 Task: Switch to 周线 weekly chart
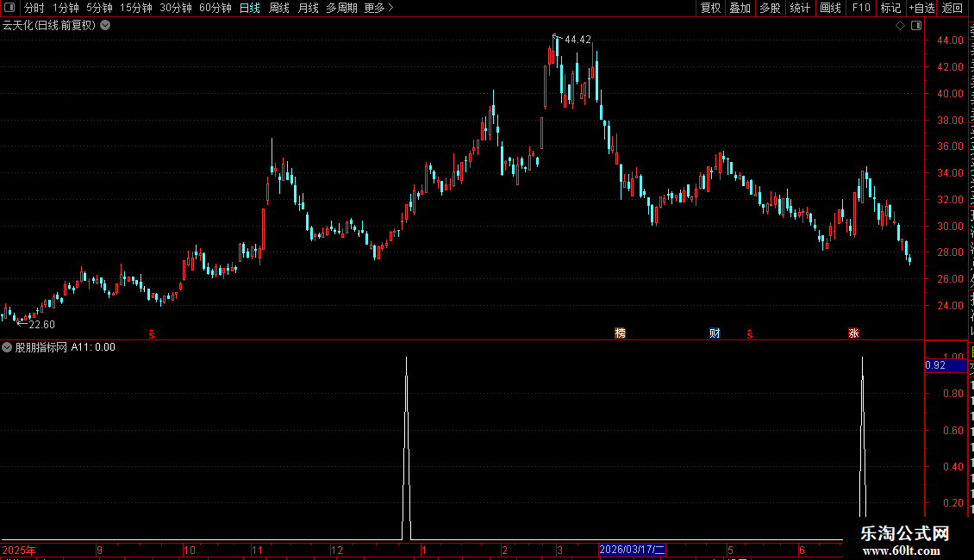pyautogui.click(x=279, y=8)
